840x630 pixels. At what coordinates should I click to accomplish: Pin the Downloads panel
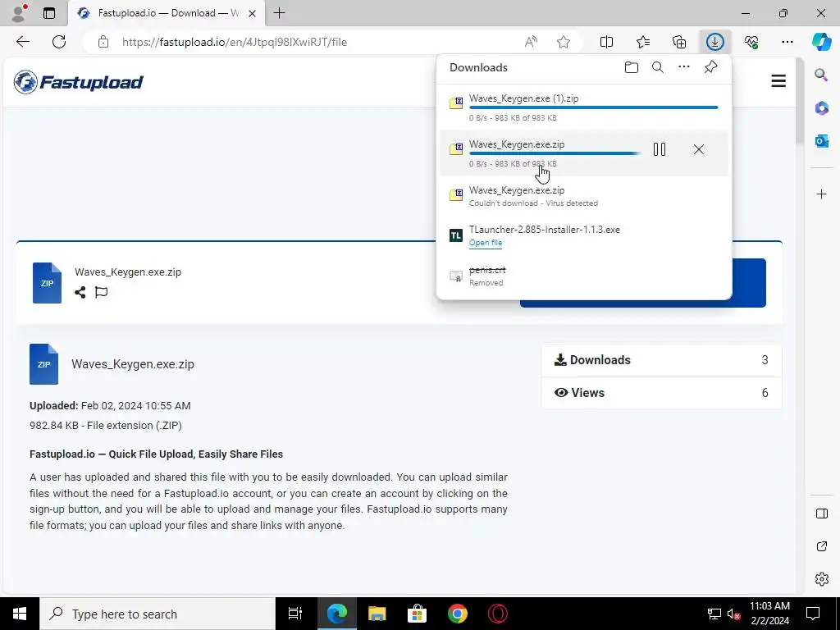[710, 67]
